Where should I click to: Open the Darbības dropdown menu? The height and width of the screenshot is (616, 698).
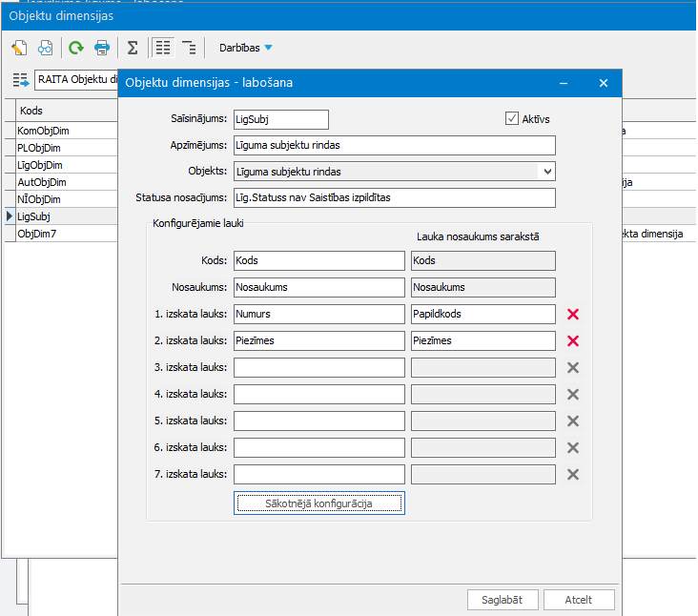pos(245,48)
